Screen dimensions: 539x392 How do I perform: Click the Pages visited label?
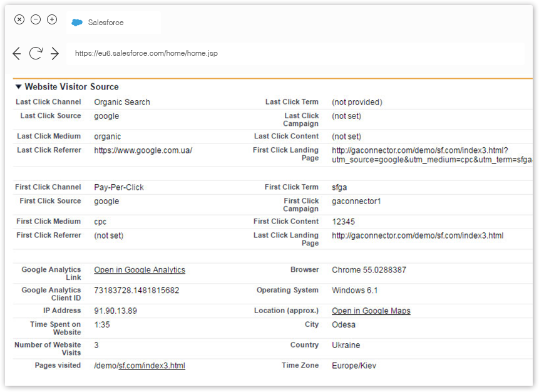coord(58,365)
